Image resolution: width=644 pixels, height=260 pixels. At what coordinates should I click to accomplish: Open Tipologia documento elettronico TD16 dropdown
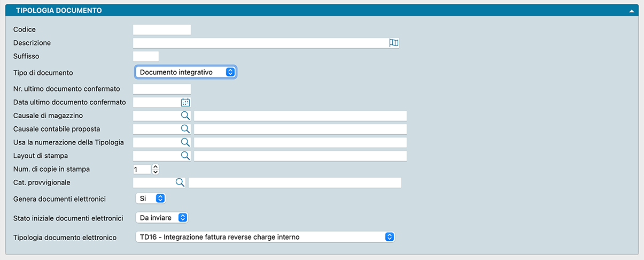point(265,237)
